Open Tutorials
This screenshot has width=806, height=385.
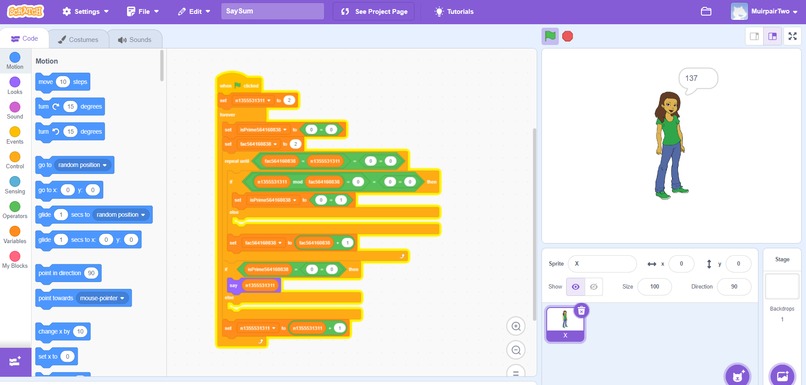(454, 11)
